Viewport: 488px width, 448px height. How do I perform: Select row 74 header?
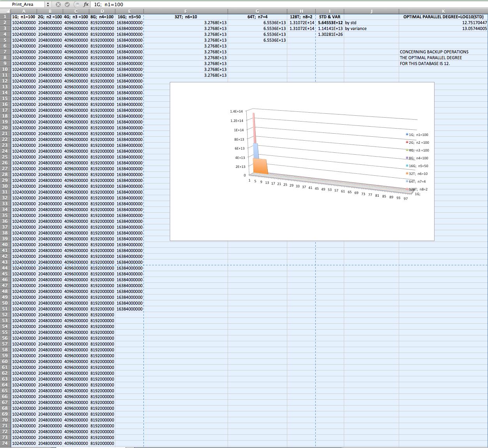(5, 443)
